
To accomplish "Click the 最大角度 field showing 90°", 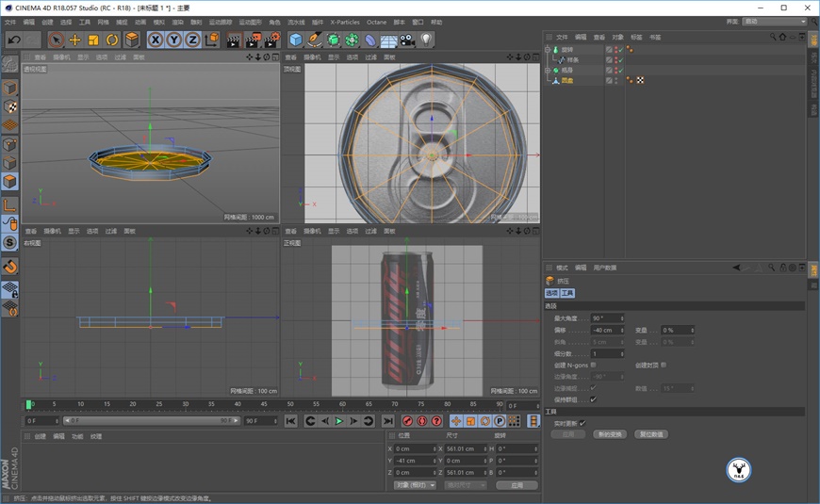I will tap(607, 318).
